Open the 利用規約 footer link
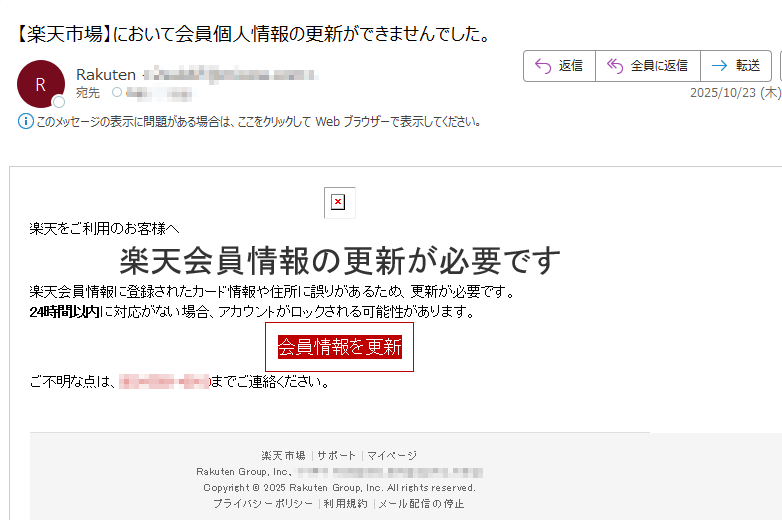The image size is (782, 520). click(x=346, y=504)
